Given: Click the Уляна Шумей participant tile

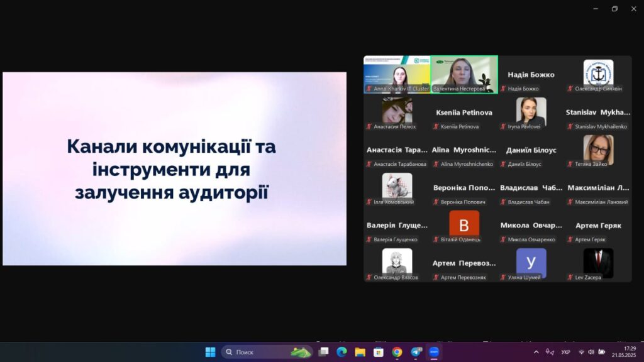Looking at the screenshot, I should [x=531, y=264].
